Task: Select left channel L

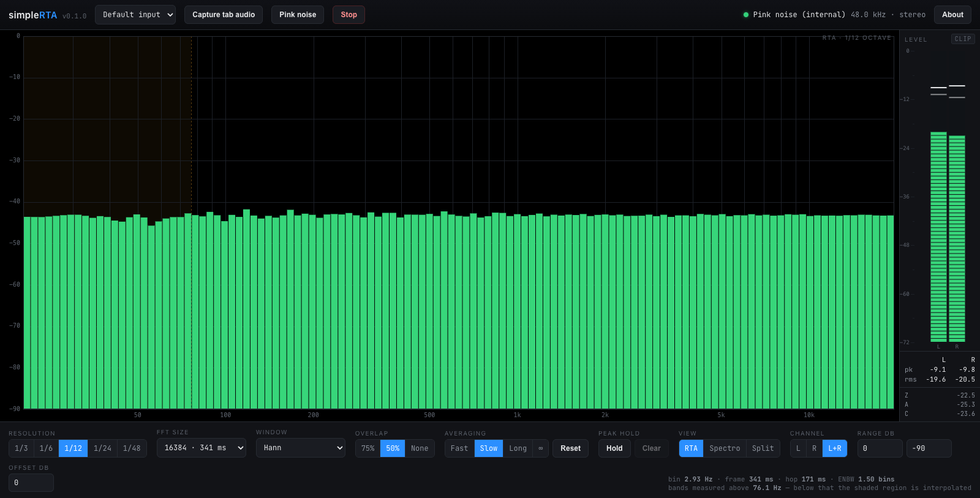Action: click(x=798, y=448)
